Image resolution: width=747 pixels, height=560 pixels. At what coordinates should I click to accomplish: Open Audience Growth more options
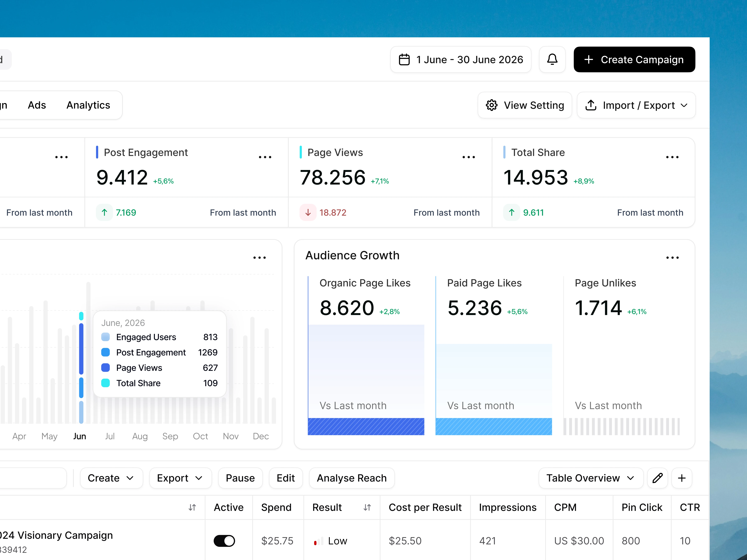672,258
